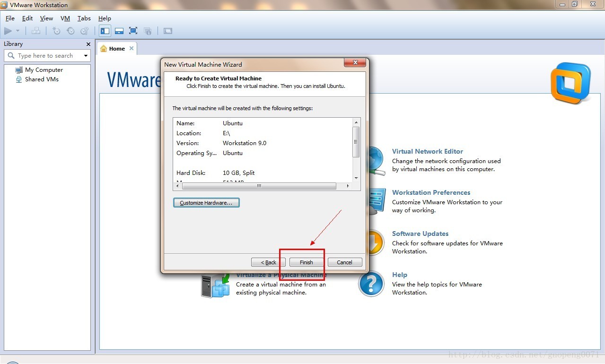
Task: Click the Home tab house icon
Action: tap(104, 48)
